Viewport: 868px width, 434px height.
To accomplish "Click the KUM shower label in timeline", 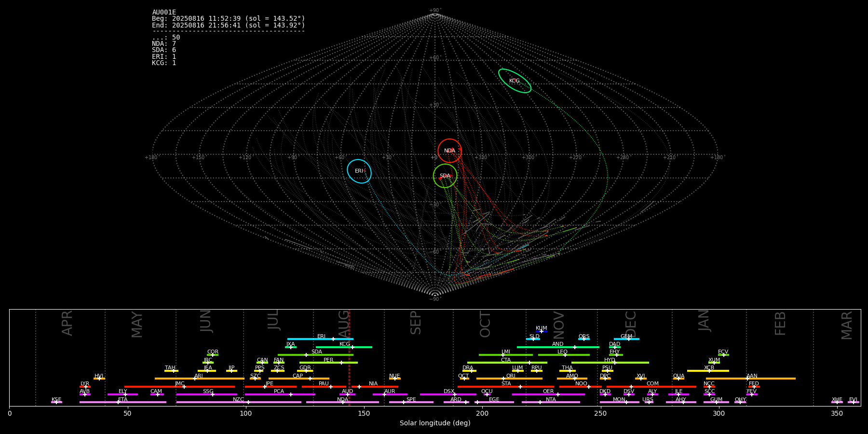I will coord(542,328).
